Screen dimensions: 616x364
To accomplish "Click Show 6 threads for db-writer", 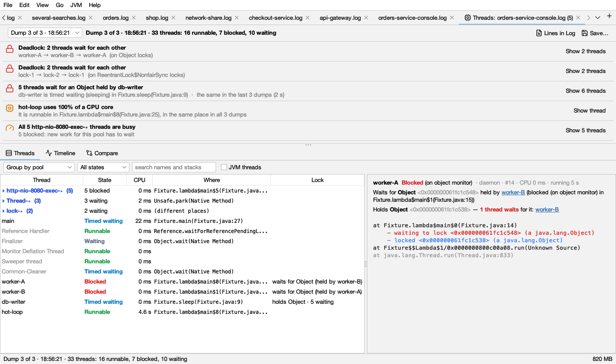I will [586, 91].
